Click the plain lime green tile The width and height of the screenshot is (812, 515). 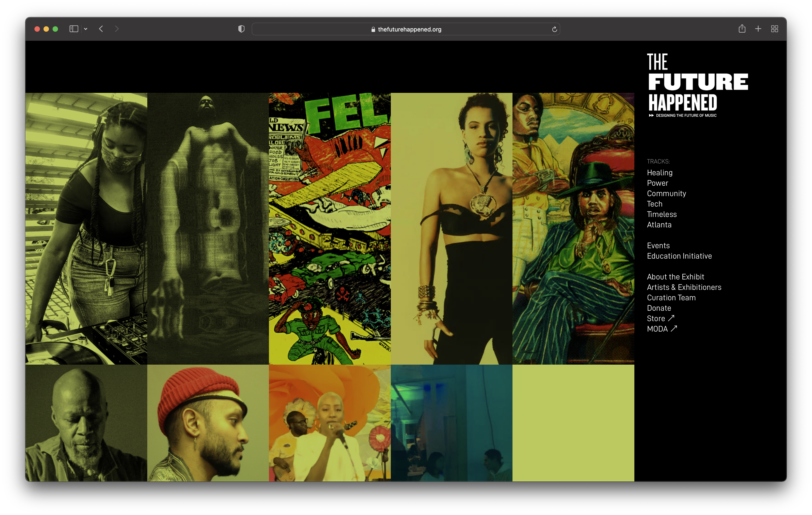[x=573, y=423]
